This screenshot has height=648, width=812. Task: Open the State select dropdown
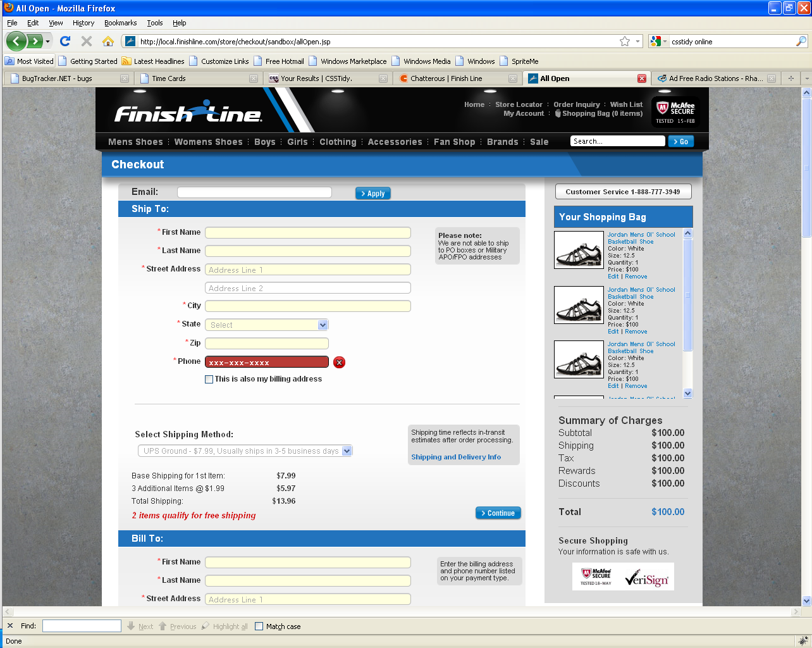pos(266,325)
